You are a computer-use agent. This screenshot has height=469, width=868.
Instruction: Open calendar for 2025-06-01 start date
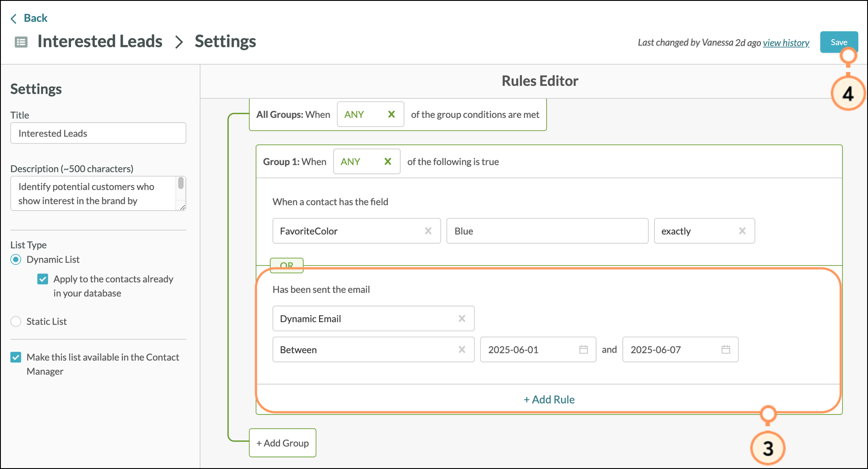(583, 350)
